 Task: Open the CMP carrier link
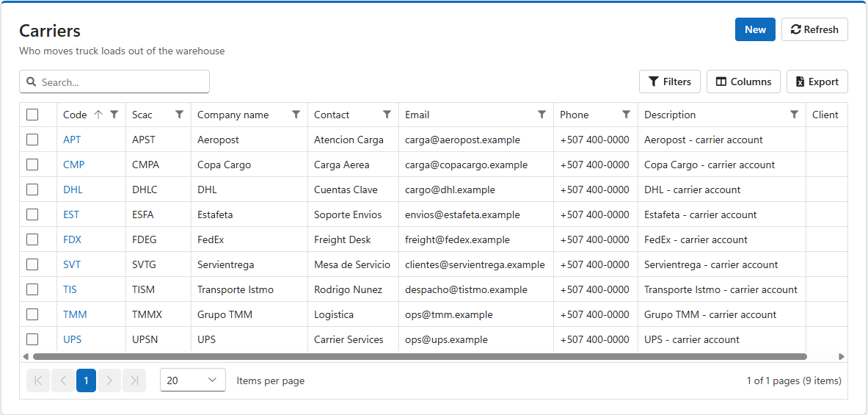click(73, 165)
